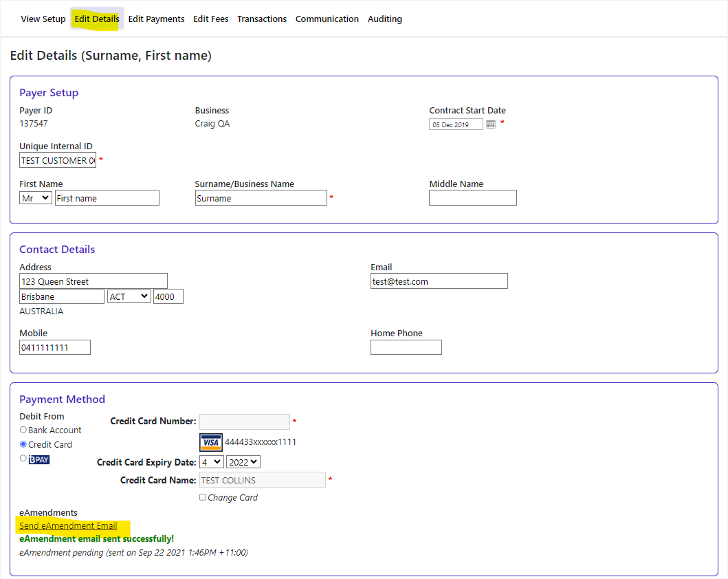Select the BPAY radio button
This screenshot has width=728, height=579.
[23, 459]
